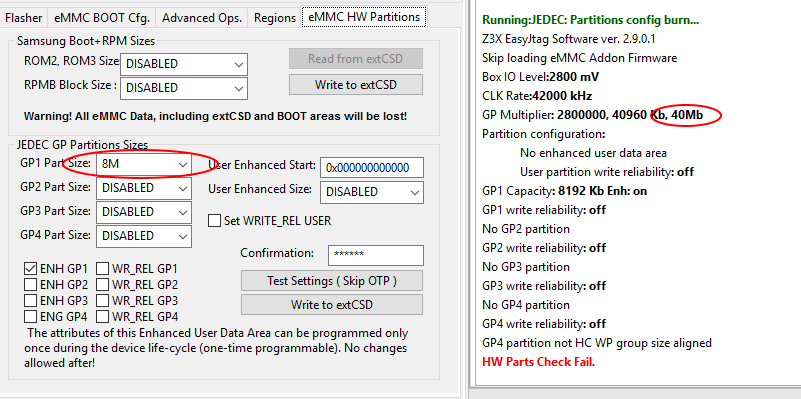Click the No GP2 partition log line
Image resolution: width=801 pixels, height=399 pixels.
[526, 229]
